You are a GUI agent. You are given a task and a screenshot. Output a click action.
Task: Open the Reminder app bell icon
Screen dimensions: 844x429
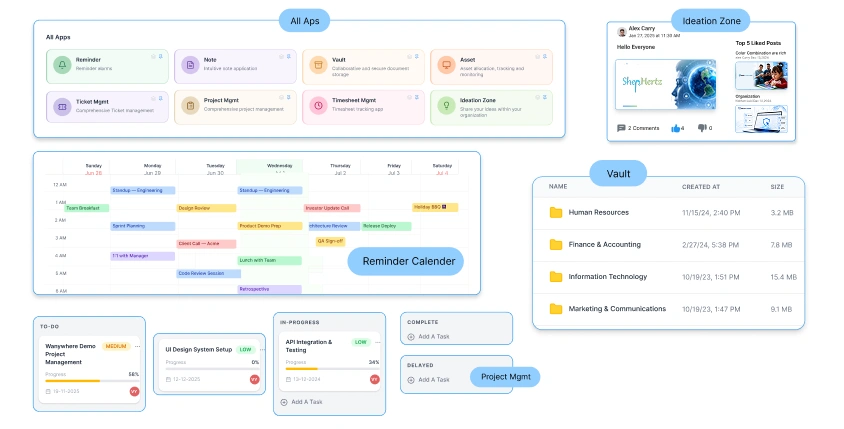tap(62, 65)
